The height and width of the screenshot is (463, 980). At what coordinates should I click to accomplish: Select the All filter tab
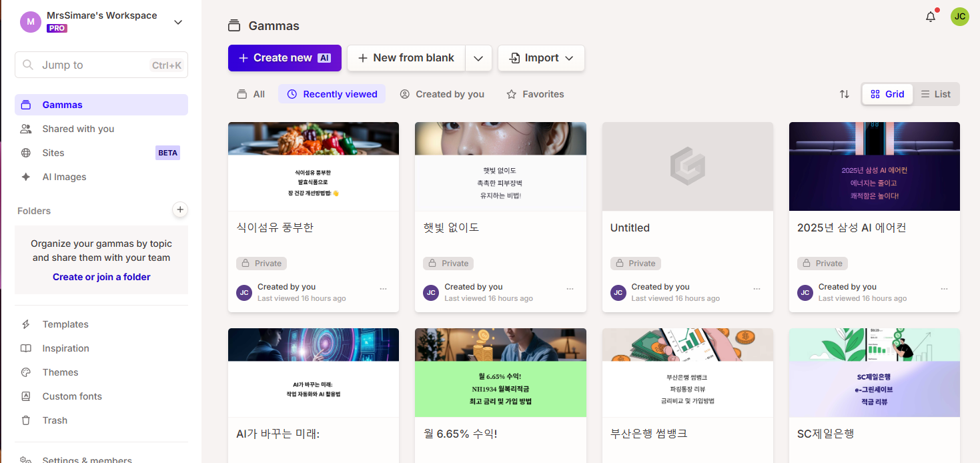pos(251,94)
